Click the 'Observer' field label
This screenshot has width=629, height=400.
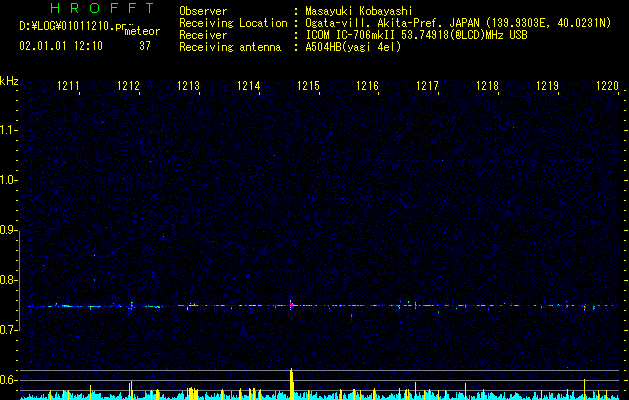[x=203, y=11]
